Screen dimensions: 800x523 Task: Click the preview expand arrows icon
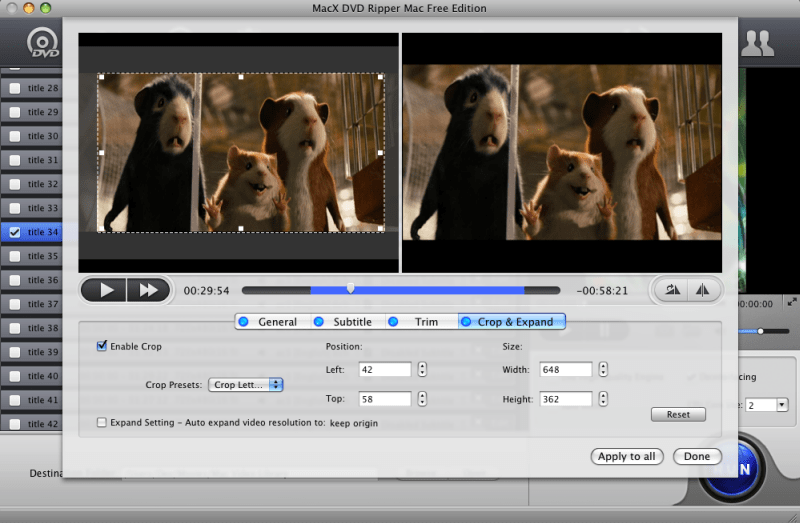tap(792, 302)
